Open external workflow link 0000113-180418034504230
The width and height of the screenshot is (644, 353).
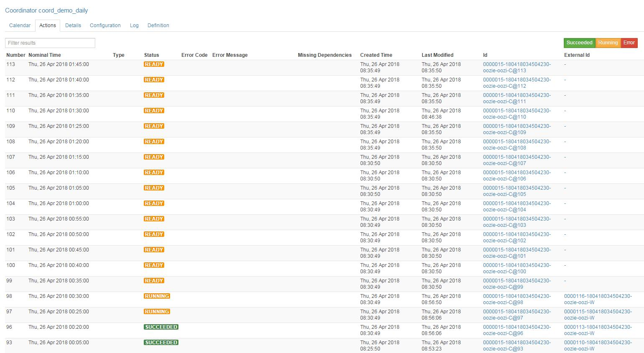pyautogui.click(x=598, y=330)
